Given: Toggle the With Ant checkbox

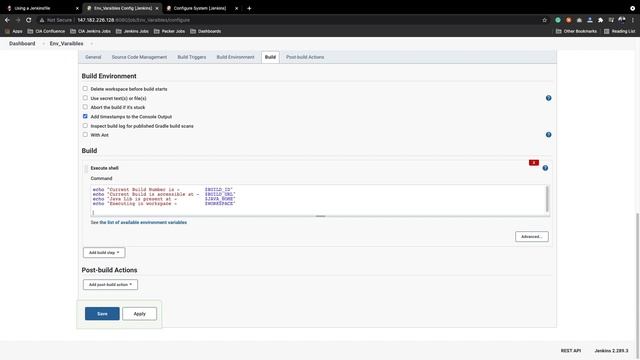Looking at the screenshot, I should tap(85, 135).
